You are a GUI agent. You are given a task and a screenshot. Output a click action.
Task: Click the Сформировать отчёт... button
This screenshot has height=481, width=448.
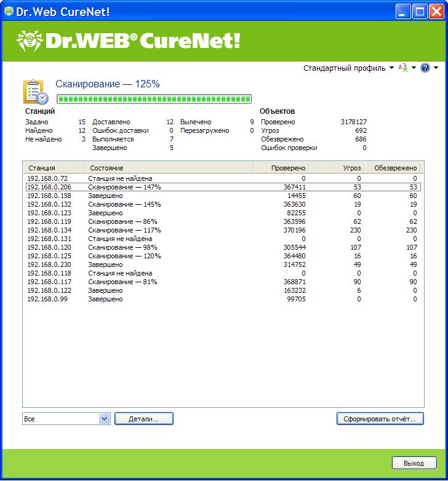pos(380,419)
